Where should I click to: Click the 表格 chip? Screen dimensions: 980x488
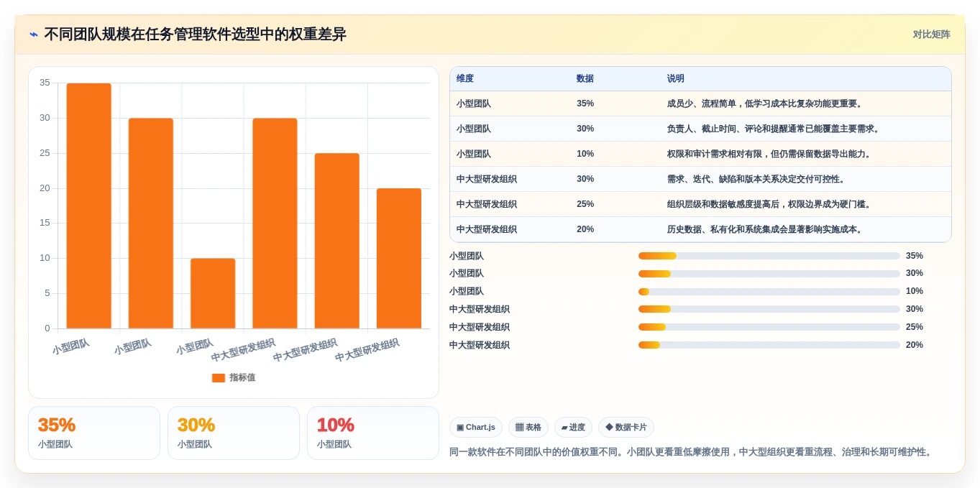coord(528,427)
